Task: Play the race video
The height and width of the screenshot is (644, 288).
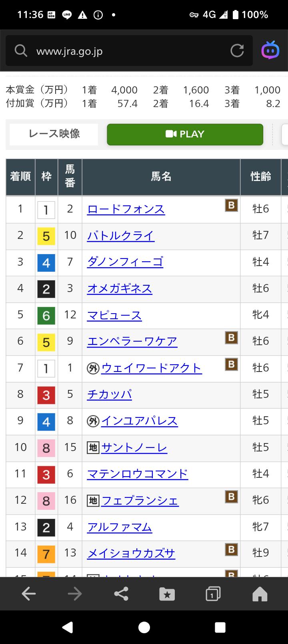Action: tap(185, 134)
